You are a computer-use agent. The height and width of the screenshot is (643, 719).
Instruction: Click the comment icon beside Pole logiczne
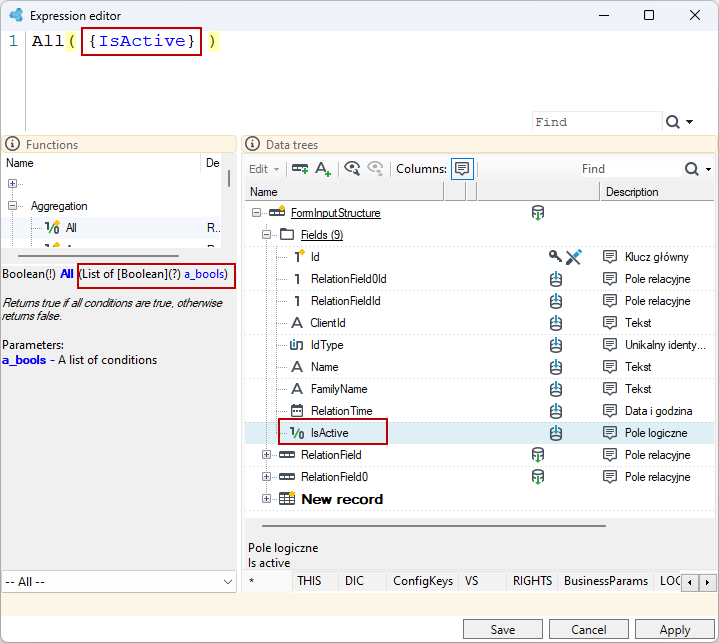coord(609,433)
